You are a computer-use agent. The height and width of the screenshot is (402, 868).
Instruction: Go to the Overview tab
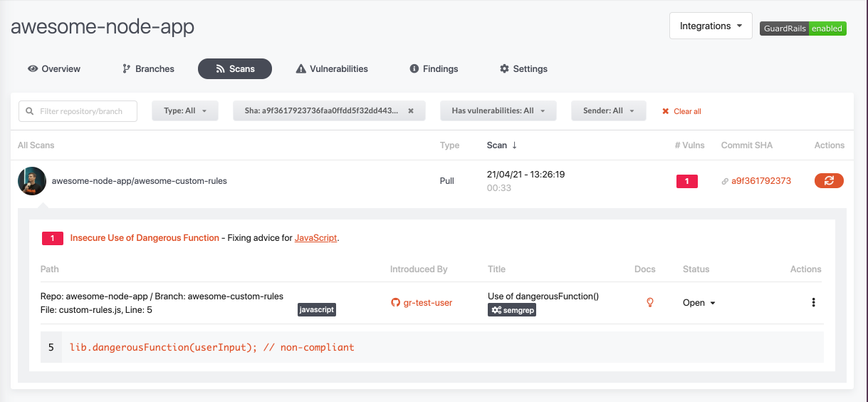[x=54, y=69]
